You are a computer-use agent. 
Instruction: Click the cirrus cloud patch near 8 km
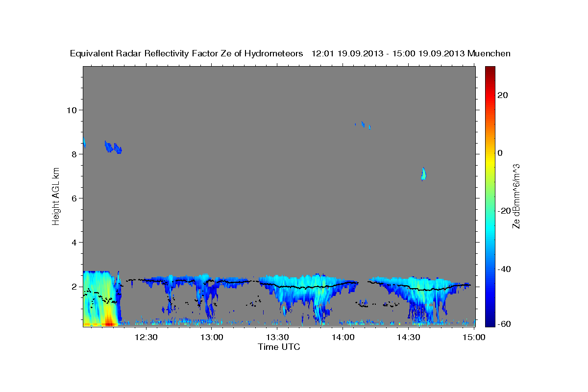coord(113,147)
